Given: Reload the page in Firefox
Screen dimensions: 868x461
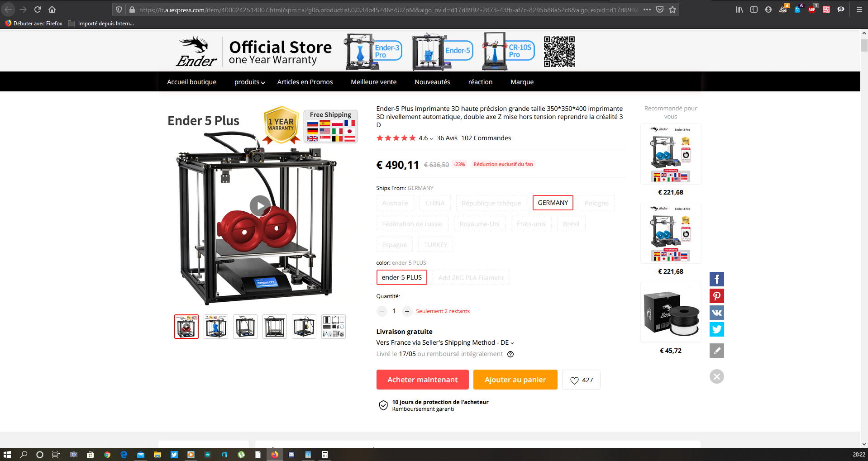Looking at the screenshot, I should [38, 10].
